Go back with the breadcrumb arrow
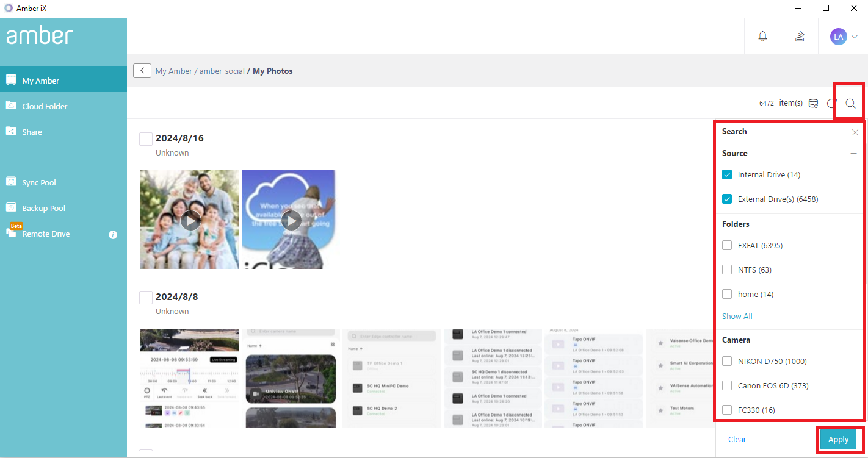Screen dimensions: 868x458 (x=142, y=71)
